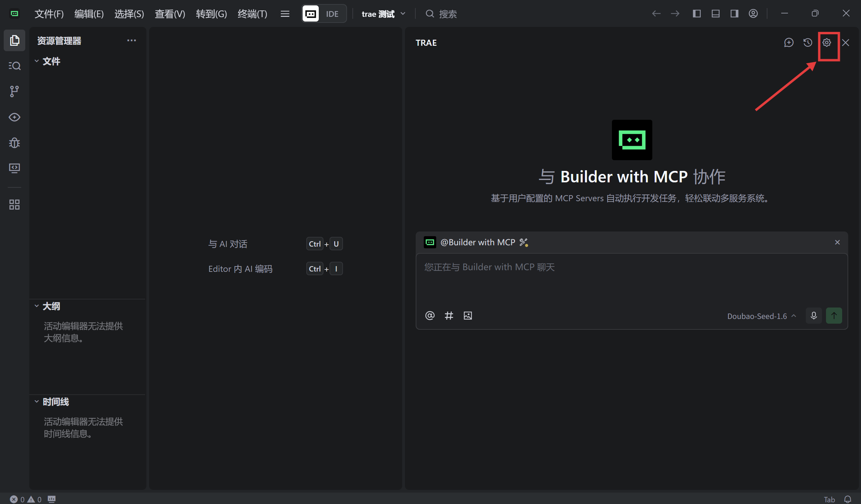
Task: Click the hamburger more-menus icon
Action: pyautogui.click(x=285, y=14)
